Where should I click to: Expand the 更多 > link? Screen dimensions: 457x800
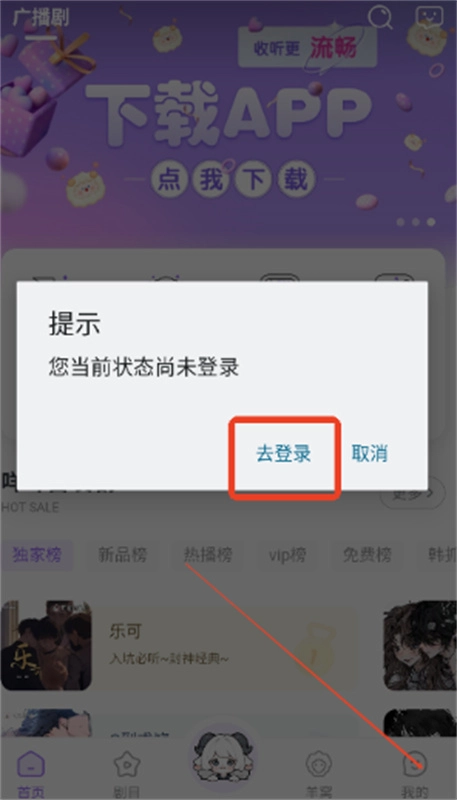(413, 493)
